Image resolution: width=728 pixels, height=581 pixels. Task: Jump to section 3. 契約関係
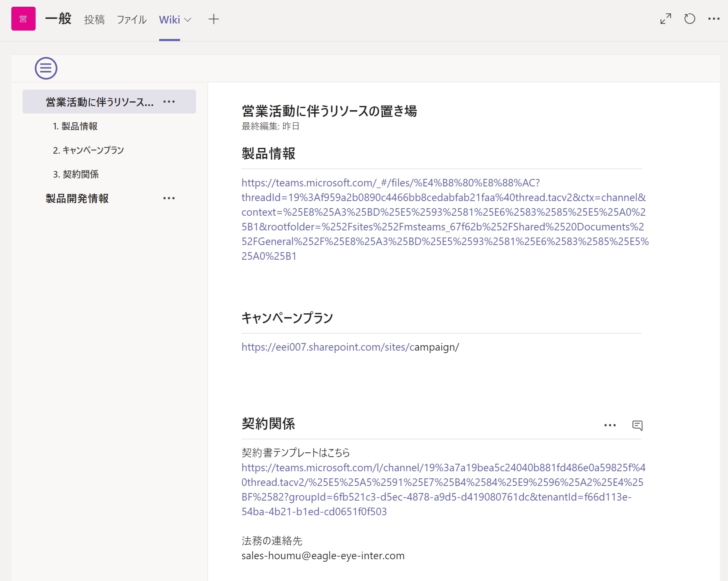pyautogui.click(x=76, y=174)
